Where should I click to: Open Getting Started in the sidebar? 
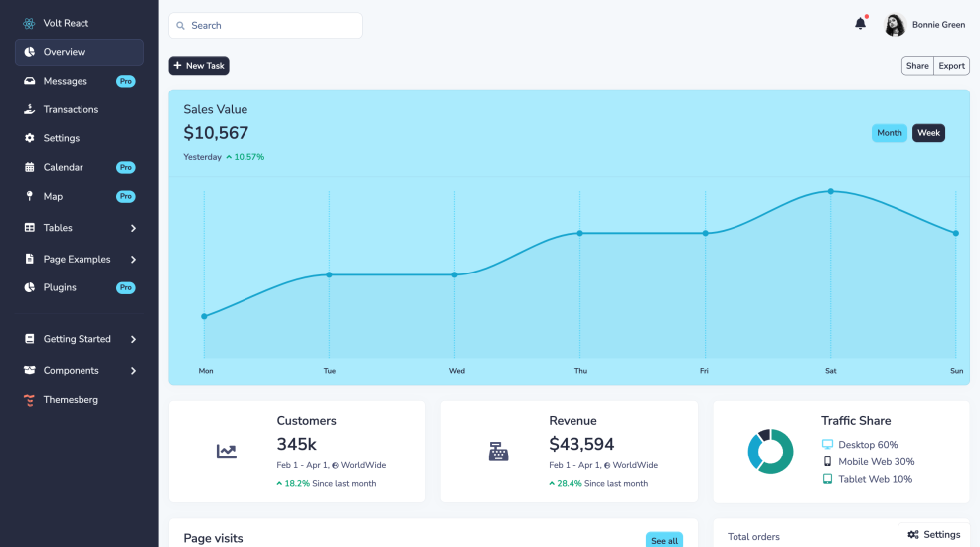[78, 339]
